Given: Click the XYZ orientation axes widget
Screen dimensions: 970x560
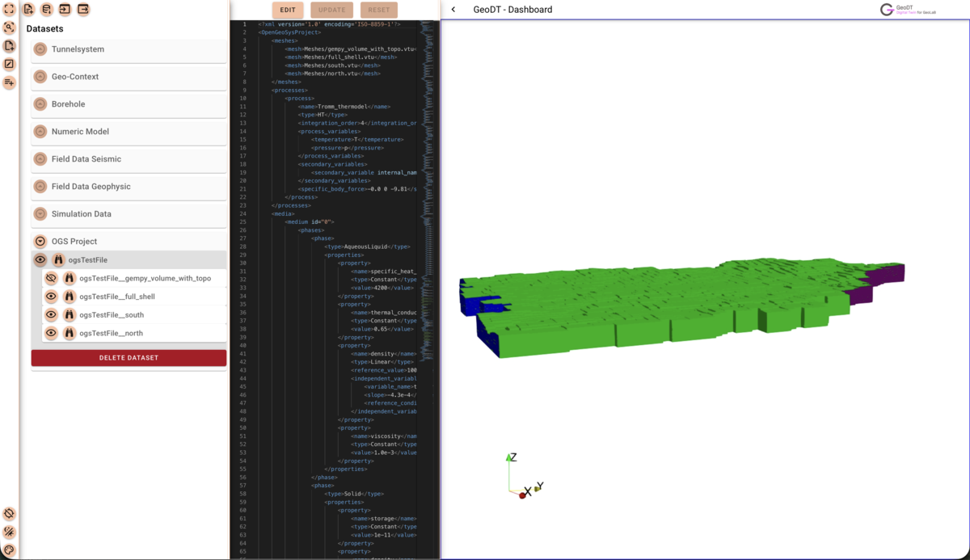Looking at the screenshot, I should click(x=524, y=476).
